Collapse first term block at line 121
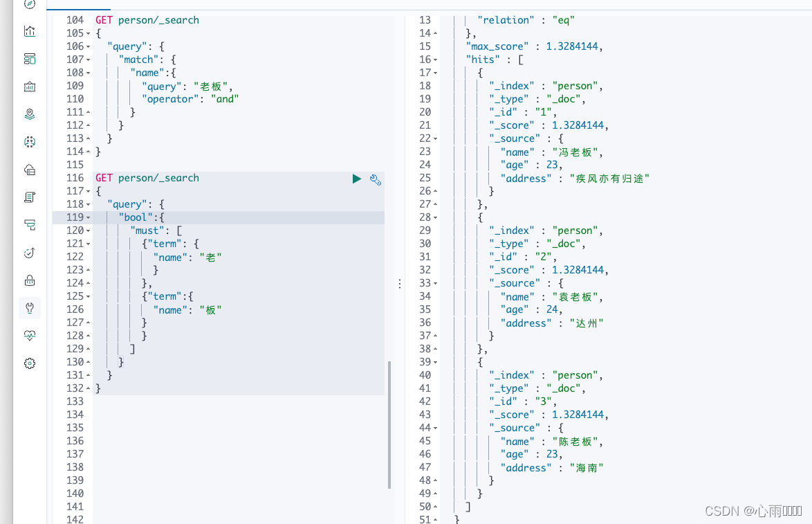 point(88,244)
